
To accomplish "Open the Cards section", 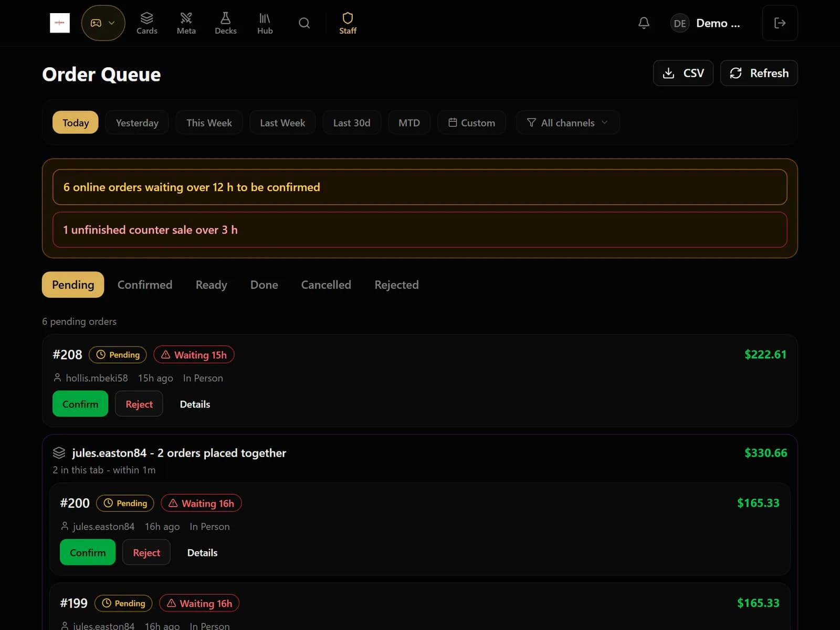I will point(147,24).
